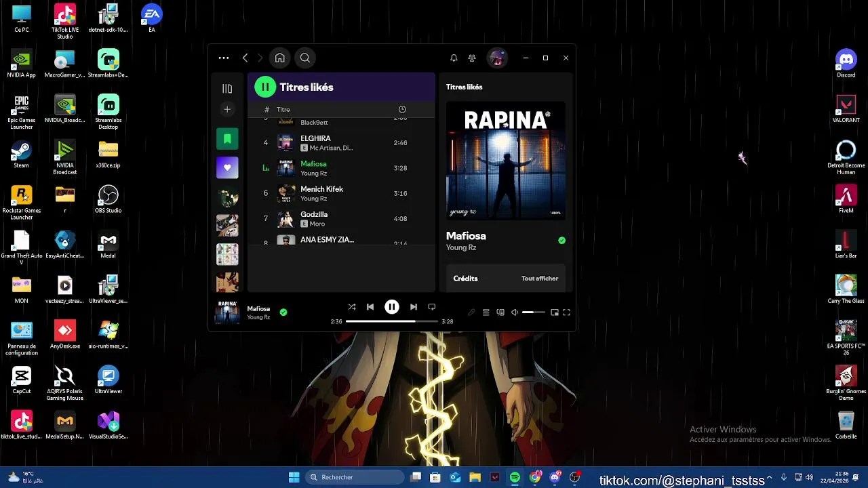868x488 pixels.
Task: Switch Spotify to full screen view
Action: (566, 312)
